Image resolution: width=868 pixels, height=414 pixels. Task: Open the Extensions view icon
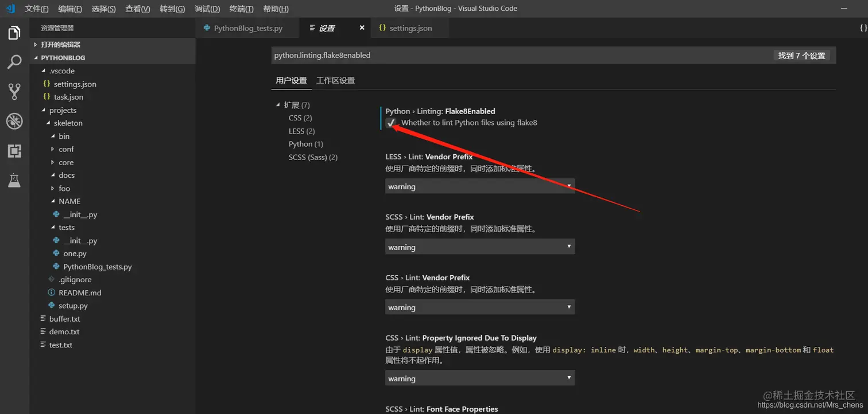pyautogui.click(x=14, y=151)
